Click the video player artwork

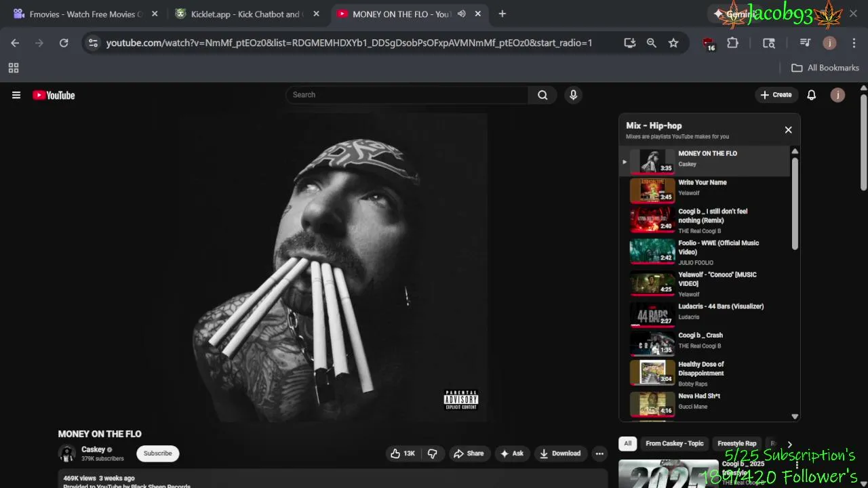click(332, 268)
